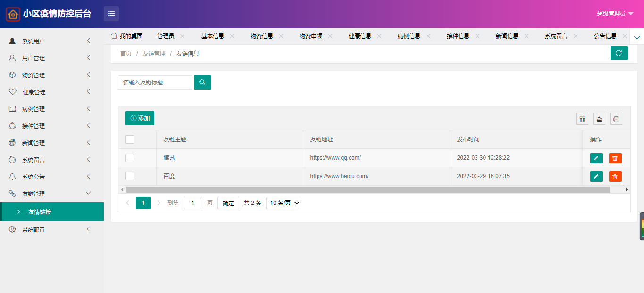This screenshot has width=644, height=293.
Task: Click the 系统配置 gear icon
Action: click(13, 229)
